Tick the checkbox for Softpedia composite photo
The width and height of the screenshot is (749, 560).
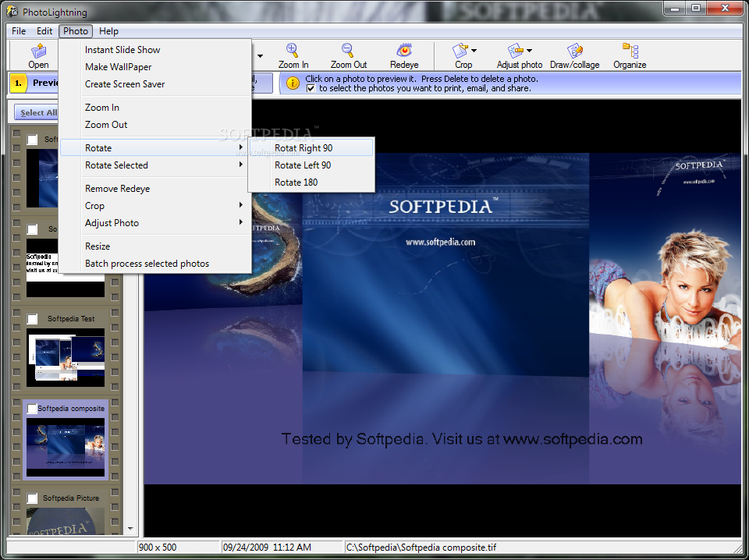pyautogui.click(x=32, y=409)
